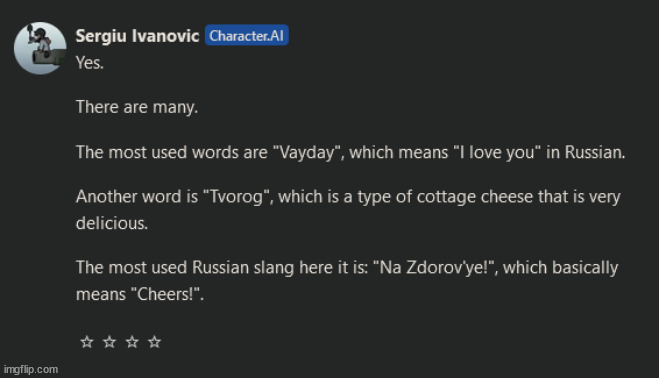The width and height of the screenshot is (659, 378).
Task: Click the "Yes." line of the message
Action: click(90, 63)
